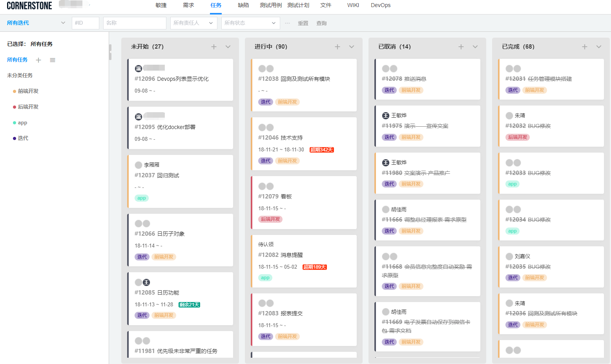Click the #ID search field

point(85,23)
